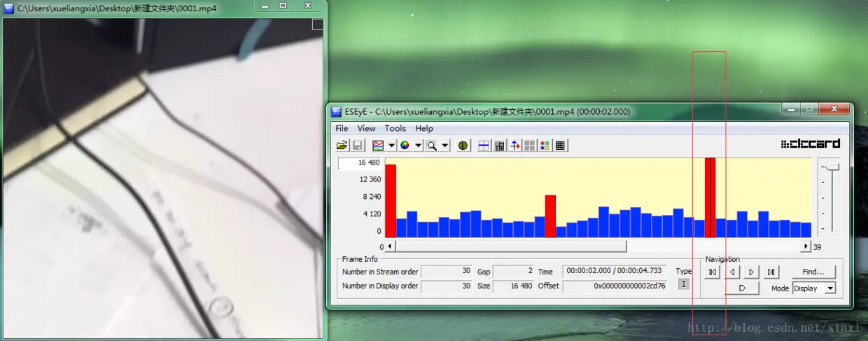Screen dimensions: 868x341
Task: Click the chart scrollbar right arrow
Action: (806, 246)
